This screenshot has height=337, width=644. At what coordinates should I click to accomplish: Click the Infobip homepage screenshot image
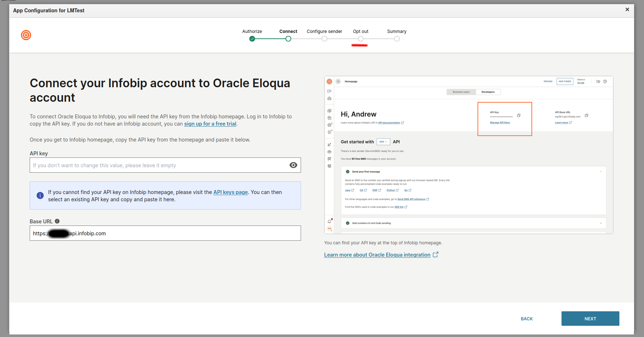point(469,155)
